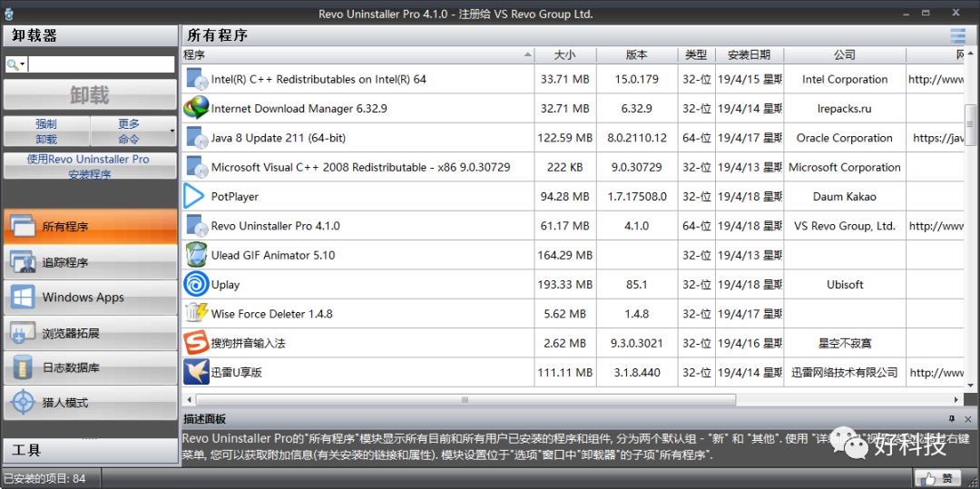Screen dimensions: 980x489
Task: Open the search magnifier dropdown
Action: (16, 64)
